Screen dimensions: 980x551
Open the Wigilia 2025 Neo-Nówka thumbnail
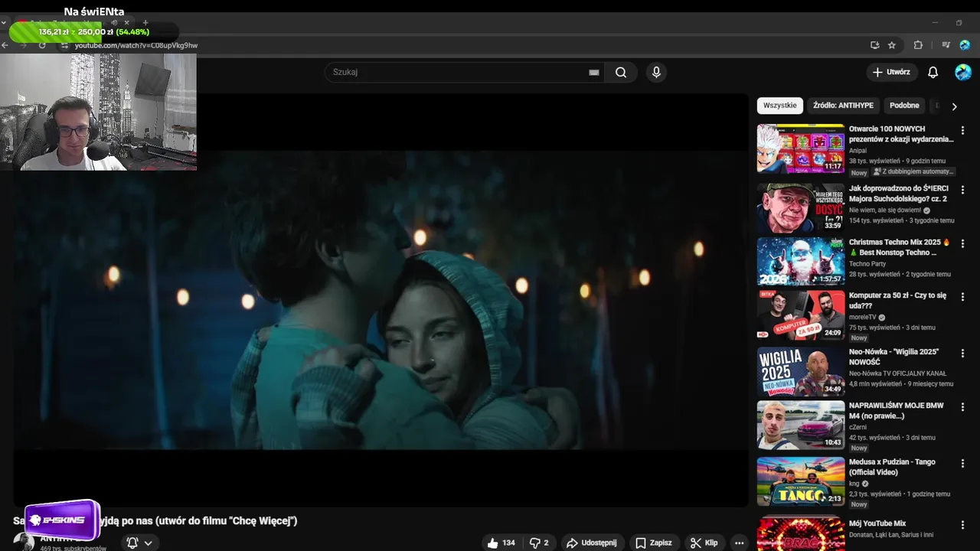801,371
